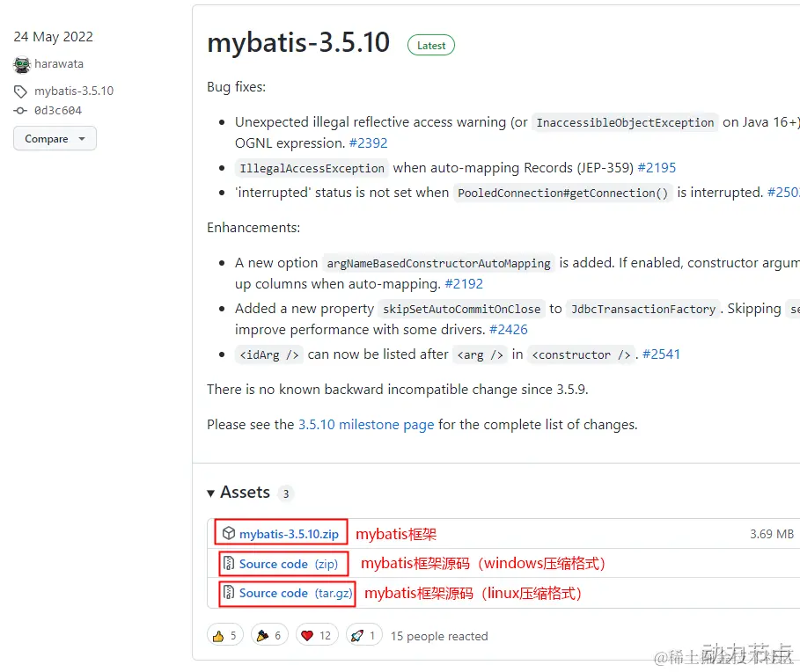Click rocket reaction showing 1
Image resolution: width=800 pixels, height=672 pixels.
click(363, 635)
